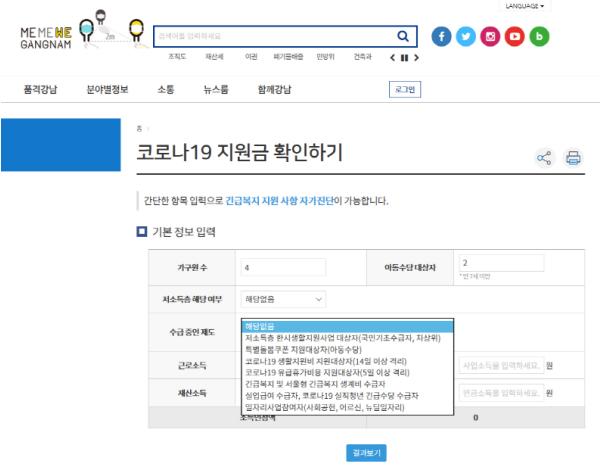The height and width of the screenshot is (470, 600).
Task: Expand the 저소득층 해당 여부 dropdown
Action: coord(284,298)
